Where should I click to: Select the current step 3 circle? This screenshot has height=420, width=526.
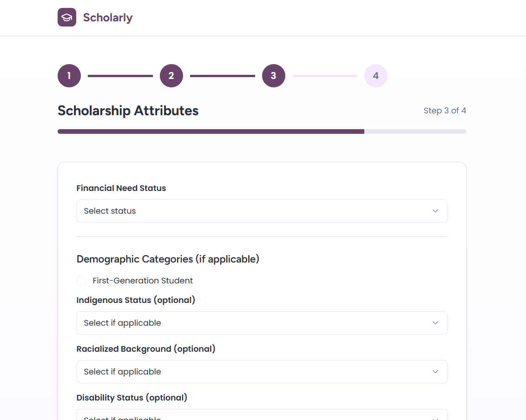(x=274, y=76)
